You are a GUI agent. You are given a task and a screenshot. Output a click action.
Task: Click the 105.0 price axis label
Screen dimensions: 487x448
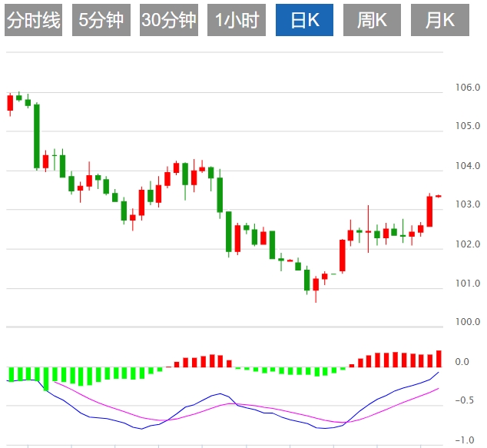(x=468, y=126)
